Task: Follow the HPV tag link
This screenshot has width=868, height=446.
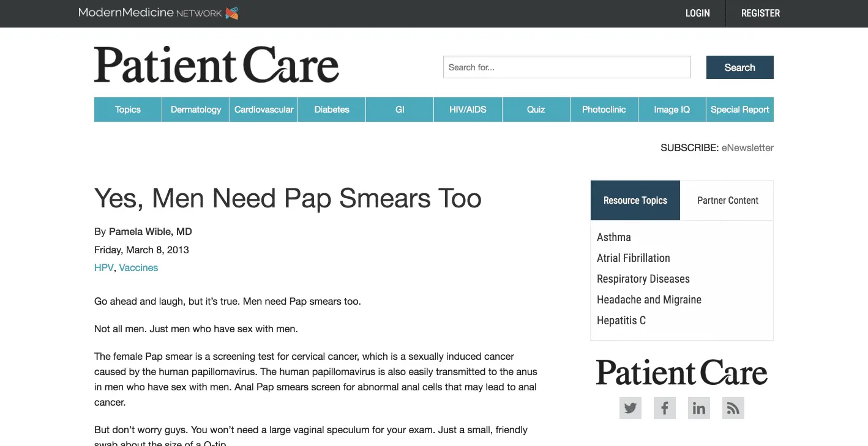Action: coord(103,267)
